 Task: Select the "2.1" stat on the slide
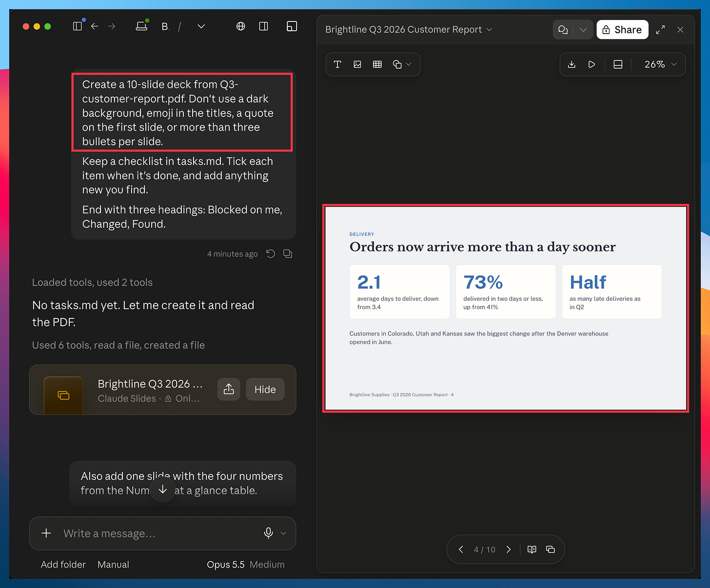[x=369, y=282]
